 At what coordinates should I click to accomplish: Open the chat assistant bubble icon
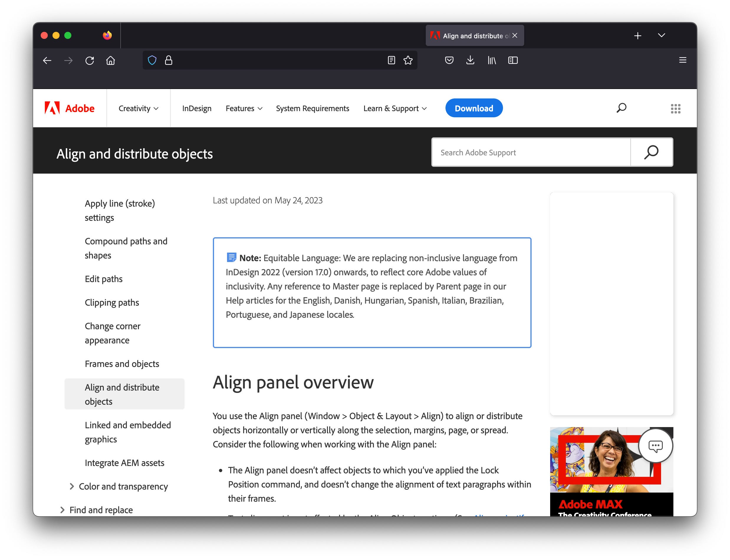[x=655, y=446]
